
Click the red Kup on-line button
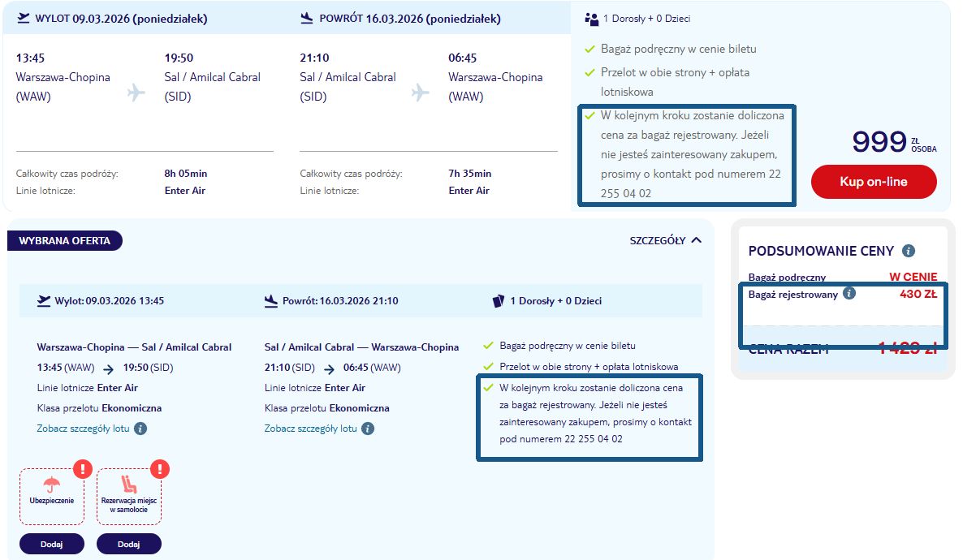coord(874,182)
